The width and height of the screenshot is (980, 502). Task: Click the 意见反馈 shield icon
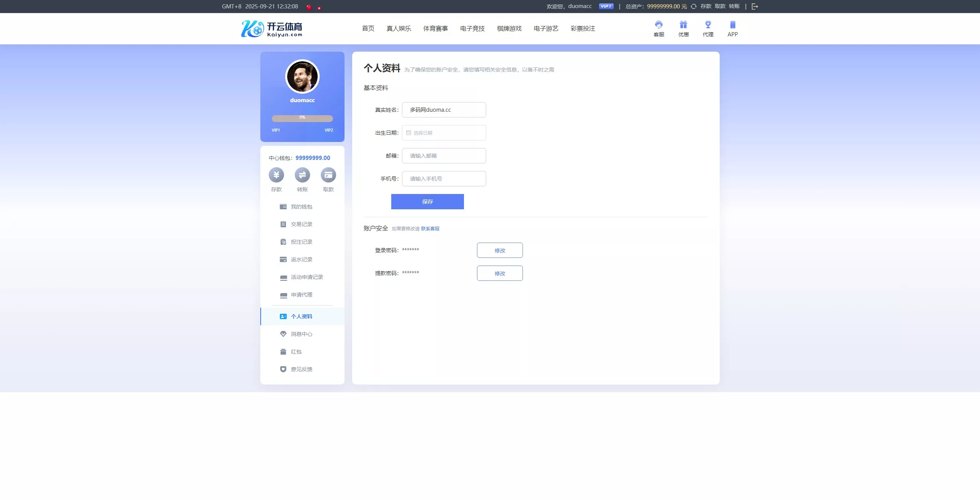(283, 369)
